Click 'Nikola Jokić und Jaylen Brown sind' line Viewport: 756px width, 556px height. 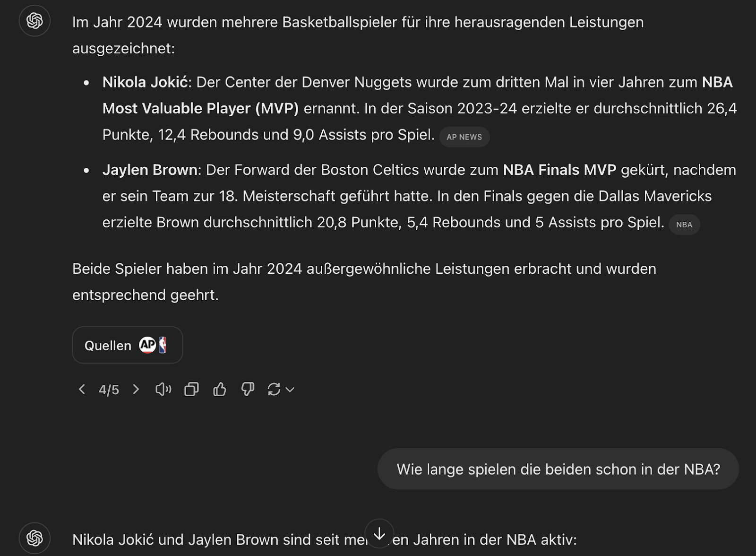[x=325, y=539]
